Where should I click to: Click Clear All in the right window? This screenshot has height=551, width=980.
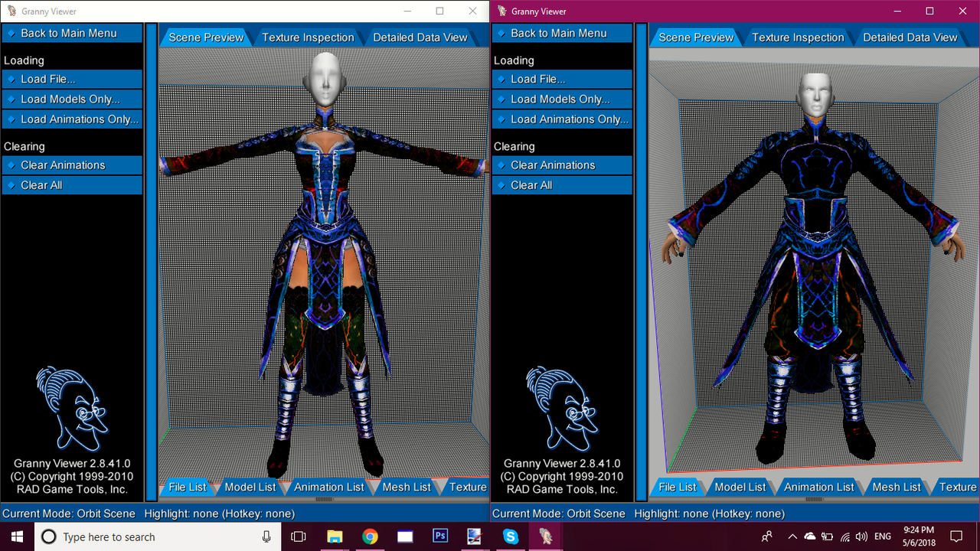[x=562, y=184]
